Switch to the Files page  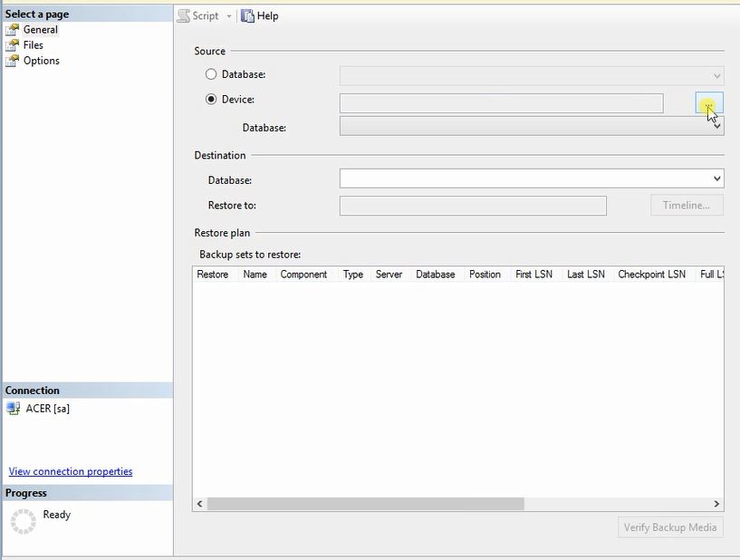click(33, 45)
